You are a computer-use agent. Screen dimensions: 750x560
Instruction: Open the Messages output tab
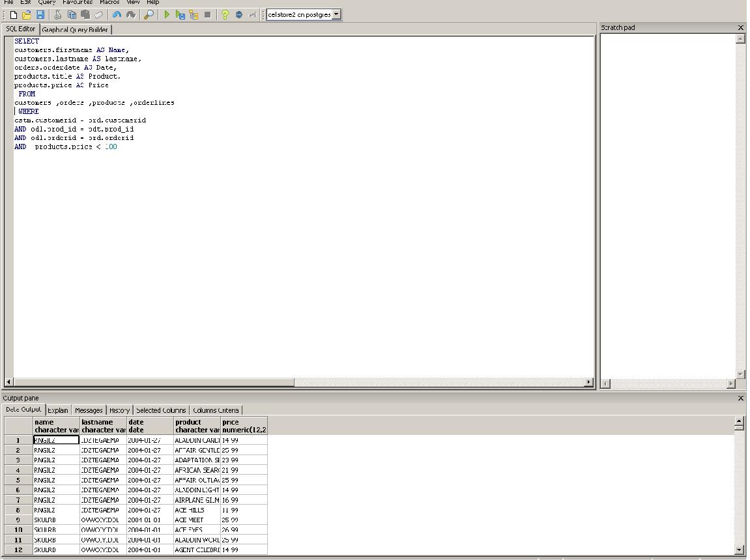89,410
